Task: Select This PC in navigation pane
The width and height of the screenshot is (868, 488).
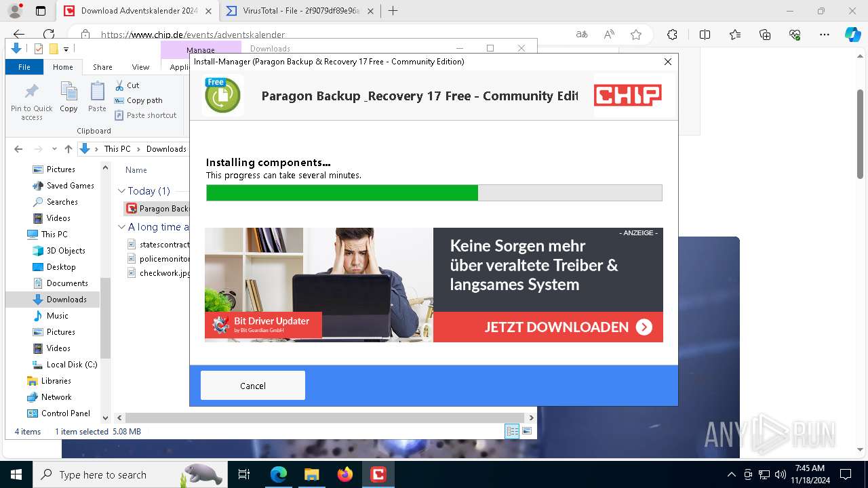Action: [x=47, y=235]
